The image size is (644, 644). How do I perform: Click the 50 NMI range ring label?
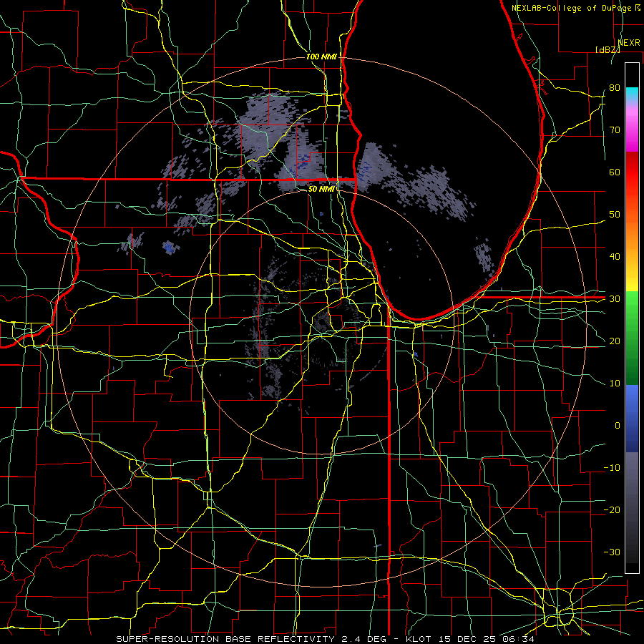[x=321, y=189]
